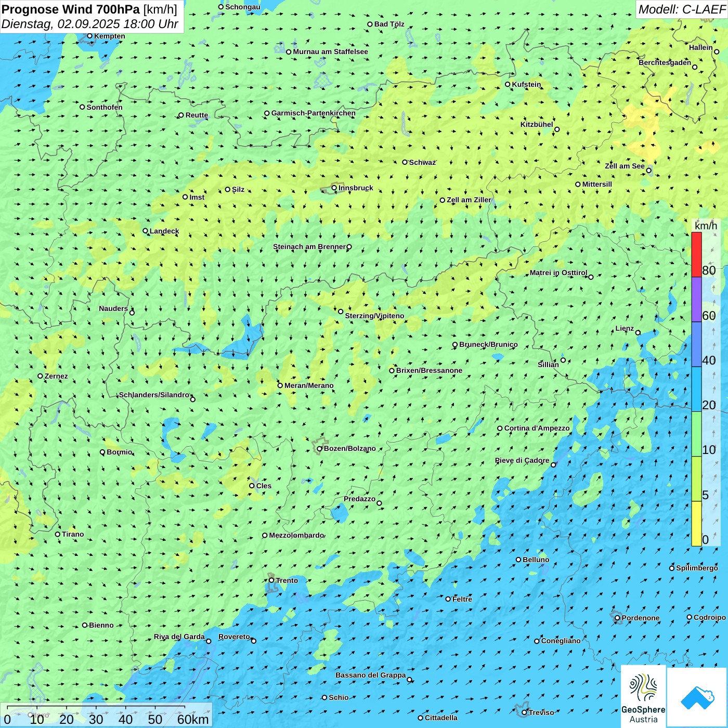
Task: Click the Pieve di Cadore label
Action: pos(522,460)
